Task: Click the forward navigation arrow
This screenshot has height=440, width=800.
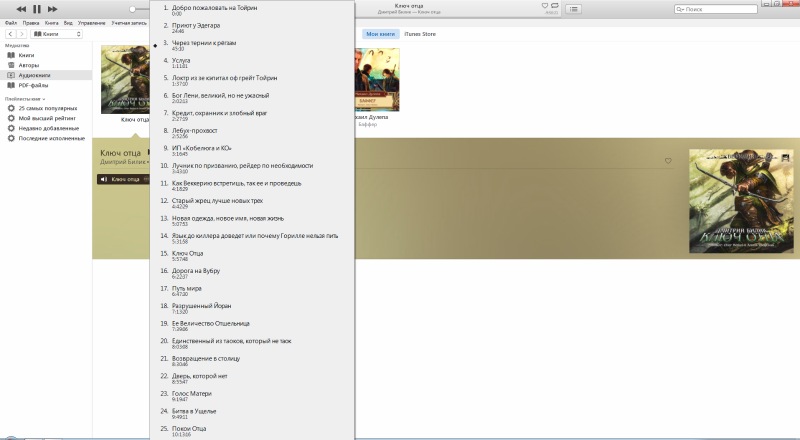Action: pos(21,34)
